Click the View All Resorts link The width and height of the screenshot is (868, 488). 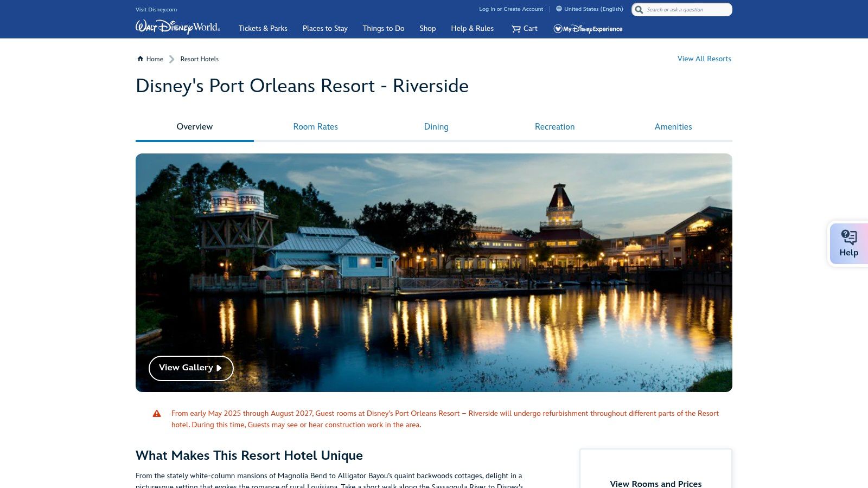[704, 59]
